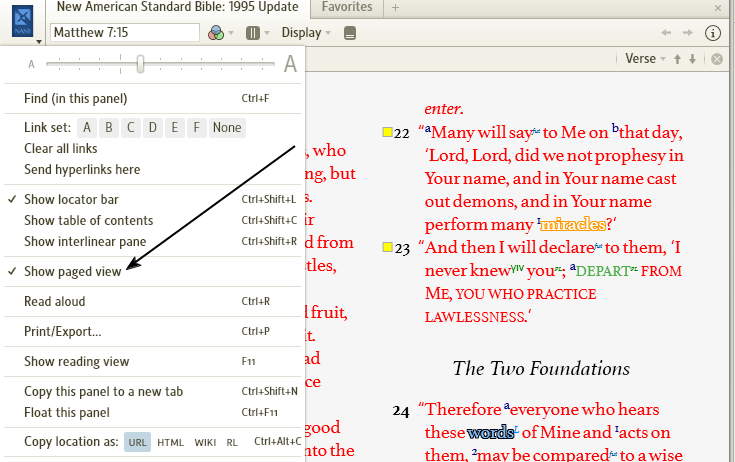Select RL copy location format
The width and height of the screenshot is (735, 462).
(x=232, y=442)
